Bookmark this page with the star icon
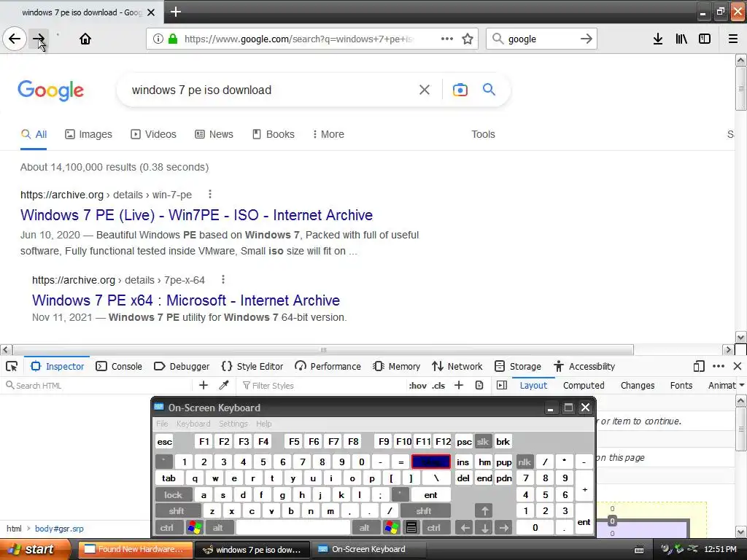The image size is (747, 560). click(x=468, y=39)
